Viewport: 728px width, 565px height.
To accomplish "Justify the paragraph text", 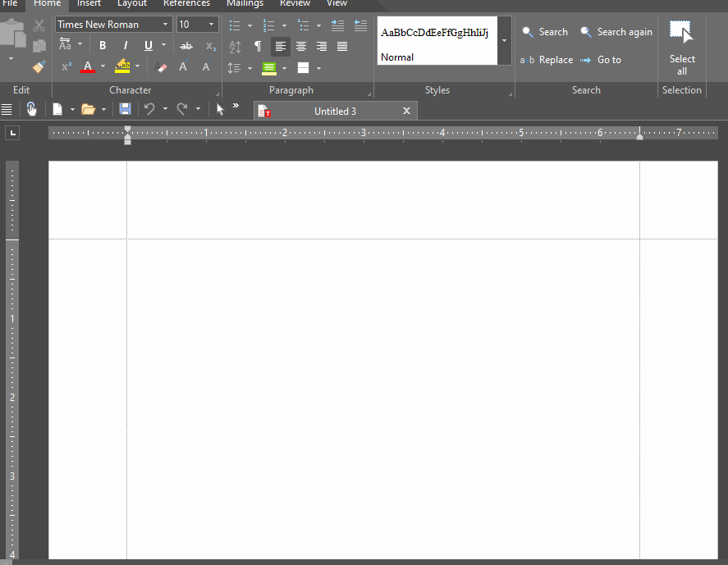I will [x=342, y=47].
